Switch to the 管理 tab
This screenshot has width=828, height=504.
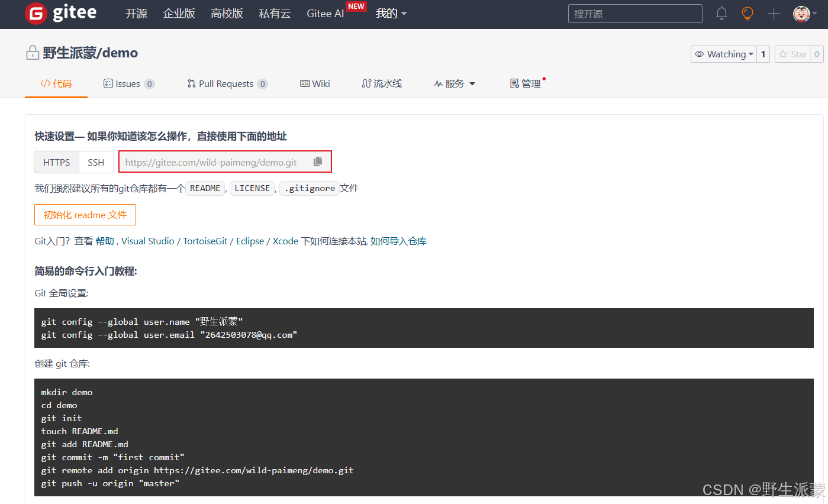click(526, 84)
